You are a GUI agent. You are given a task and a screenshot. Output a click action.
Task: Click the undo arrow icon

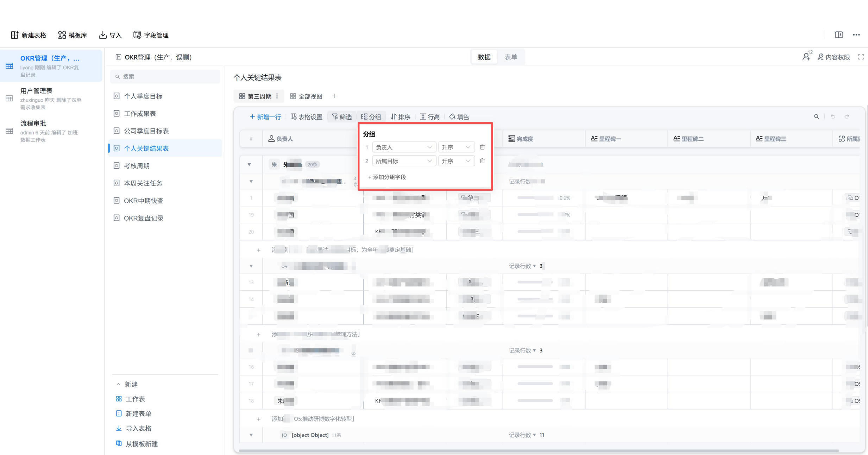(x=833, y=116)
